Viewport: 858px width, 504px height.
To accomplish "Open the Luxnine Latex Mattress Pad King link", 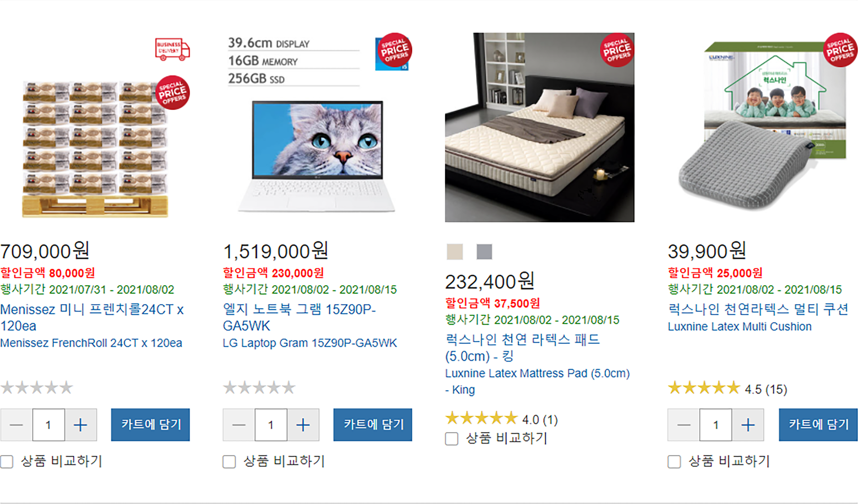I will coord(537,381).
